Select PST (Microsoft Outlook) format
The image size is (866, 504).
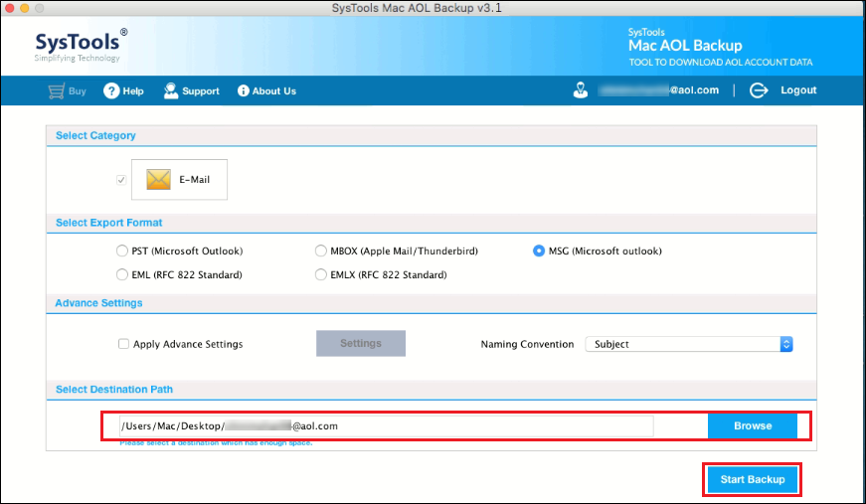(x=122, y=251)
